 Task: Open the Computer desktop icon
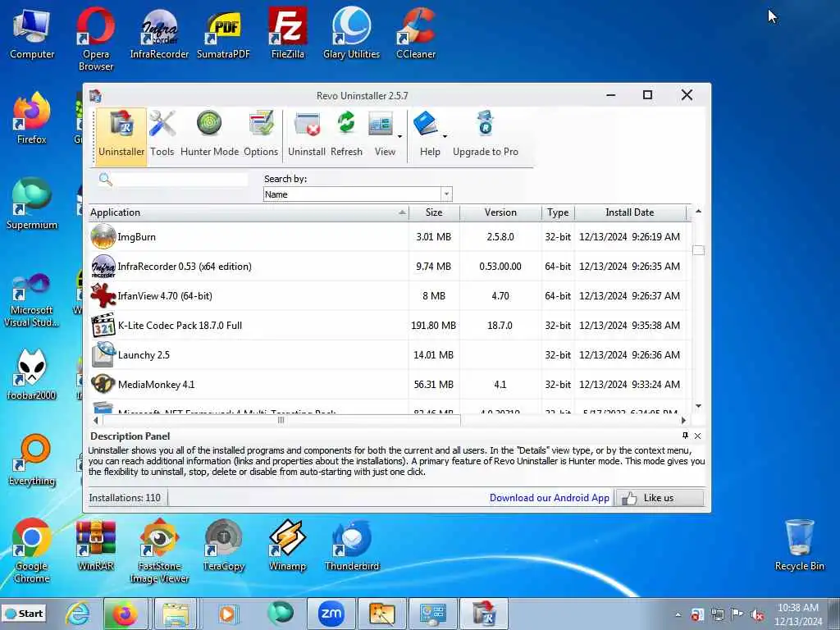point(32,33)
